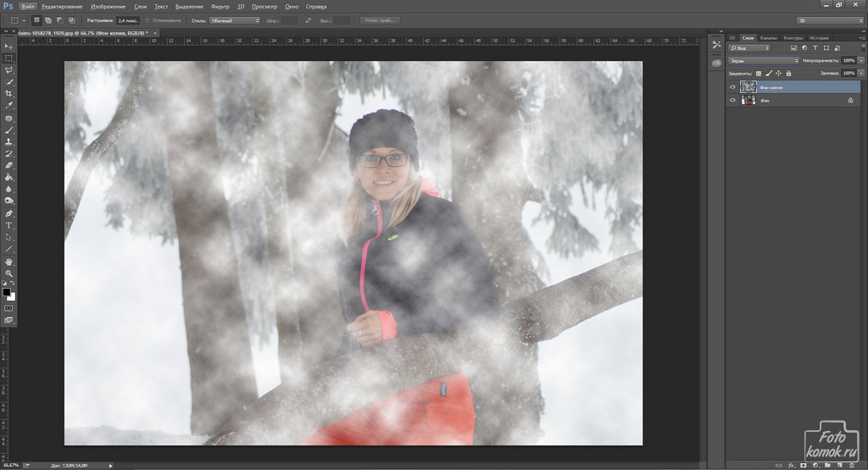
Task: Open the tool presets wrench icon panel
Action: click(716, 45)
